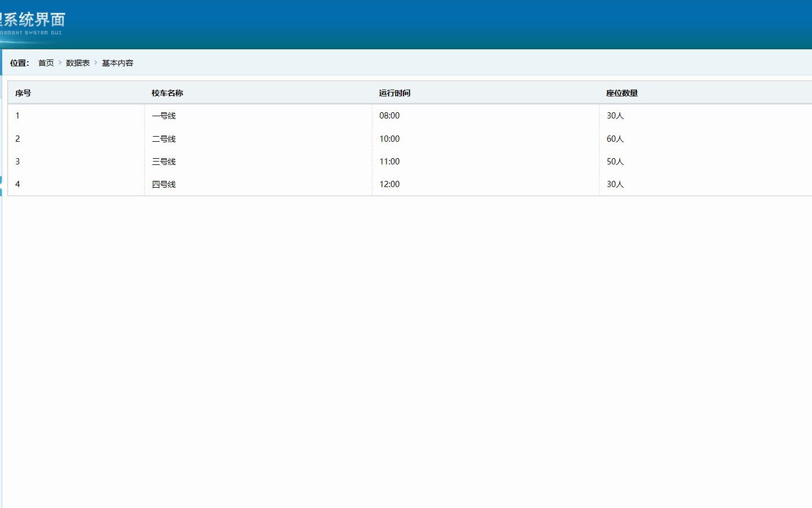Select the 基本内容 breadcrumb item
The height and width of the screenshot is (508, 812).
118,63
